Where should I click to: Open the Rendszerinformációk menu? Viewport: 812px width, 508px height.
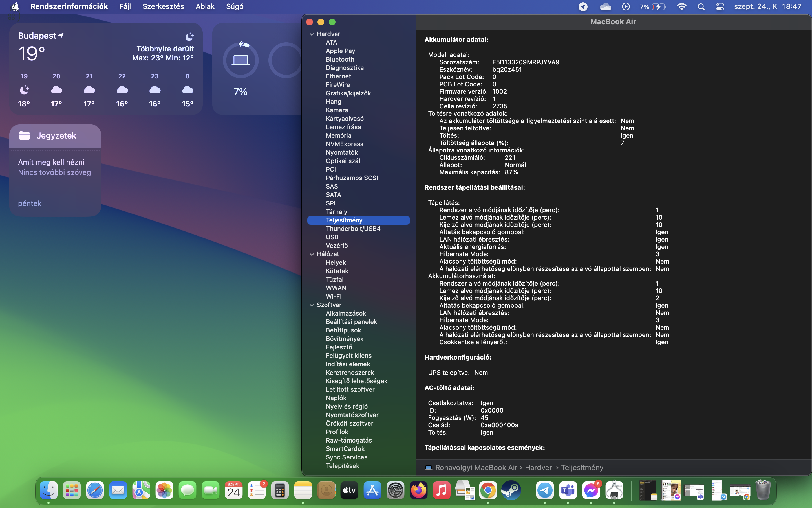coord(69,6)
